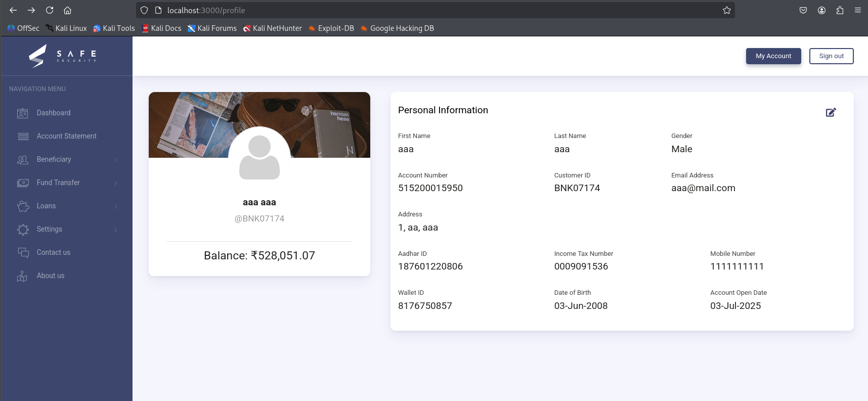Click the Dashboard icon in sidebar
This screenshot has width=868, height=401.
coord(23,113)
